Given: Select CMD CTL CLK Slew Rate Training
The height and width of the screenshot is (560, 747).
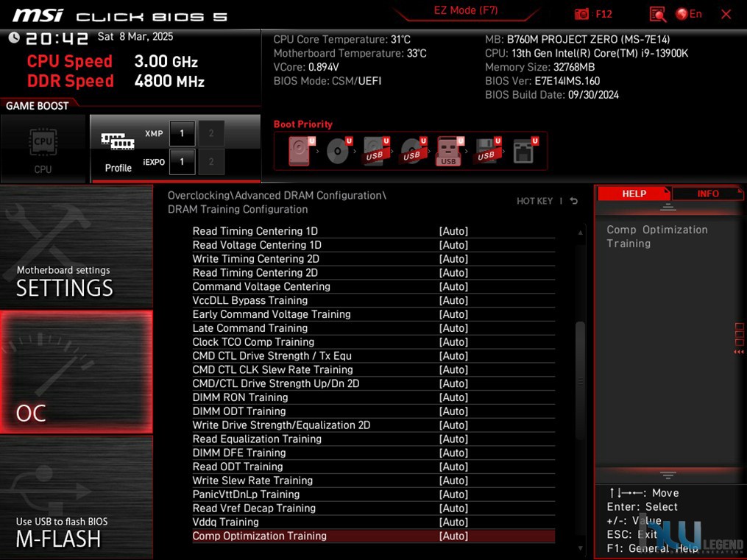Looking at the screenshot, I should (x=374, y=369).
